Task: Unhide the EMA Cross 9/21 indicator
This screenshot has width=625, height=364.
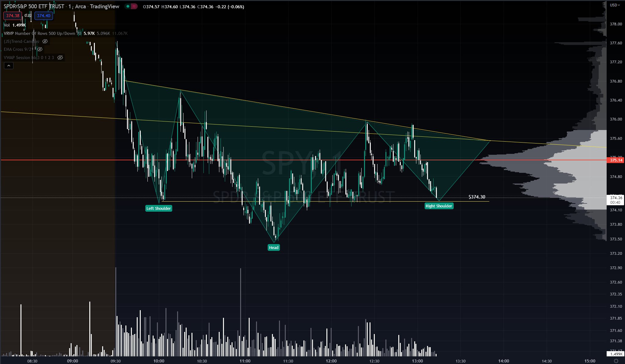Action: coord(40,49)
